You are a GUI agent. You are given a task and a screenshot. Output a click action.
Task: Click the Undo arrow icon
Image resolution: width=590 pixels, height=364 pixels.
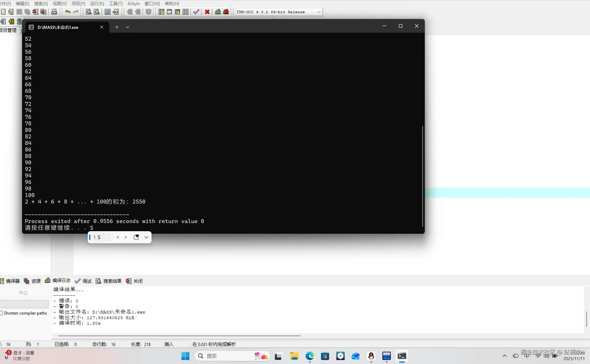point(68,12)
